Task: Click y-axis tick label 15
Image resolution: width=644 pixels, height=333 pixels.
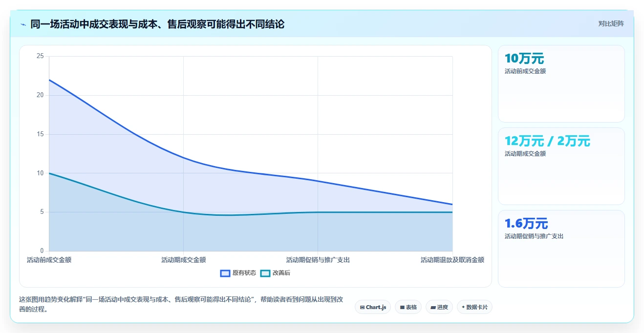Action: click(x=40, y=134)
